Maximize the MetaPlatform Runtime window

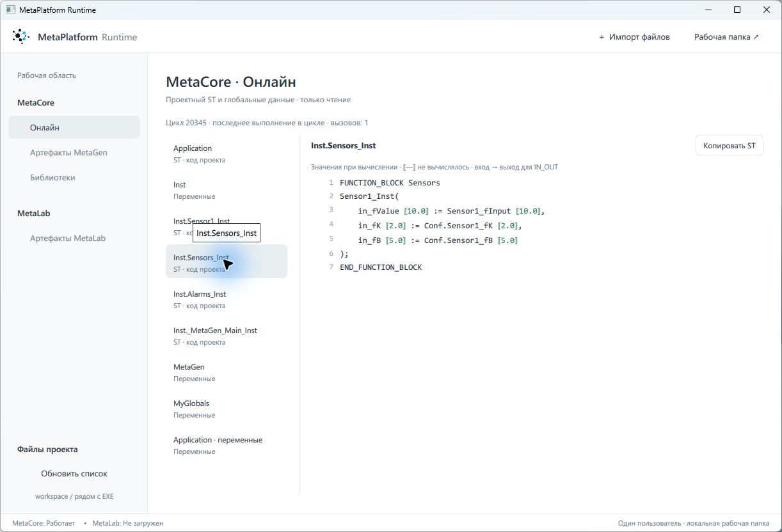pyautogui.click(x=737, y=10)
